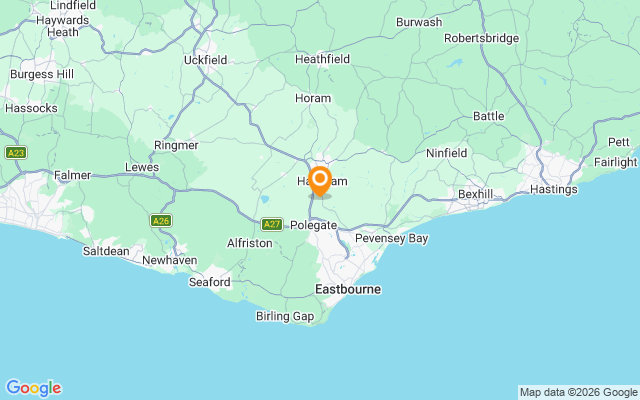Screen dimensions: 640x400
Task: Open the Map data ©2026 Google attribution
Action: tap(578, 393)
